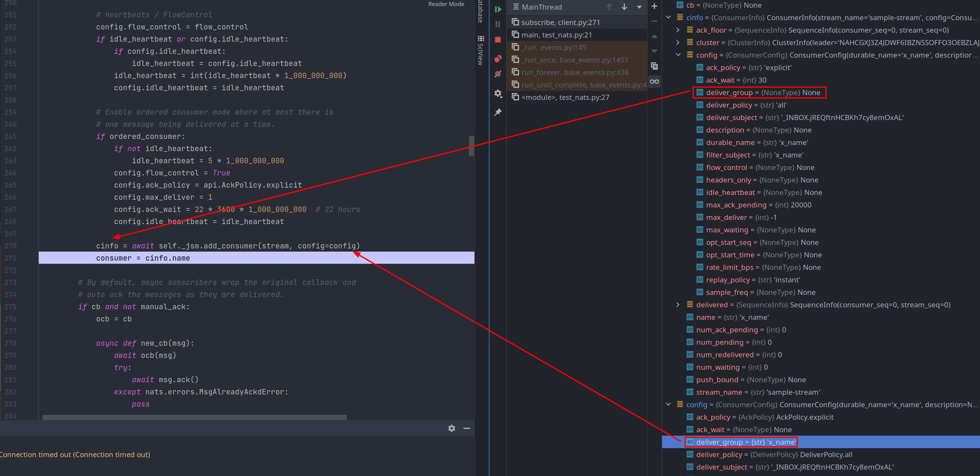Toggle Reader Mode in editor
980x476 pixels.
446,4
